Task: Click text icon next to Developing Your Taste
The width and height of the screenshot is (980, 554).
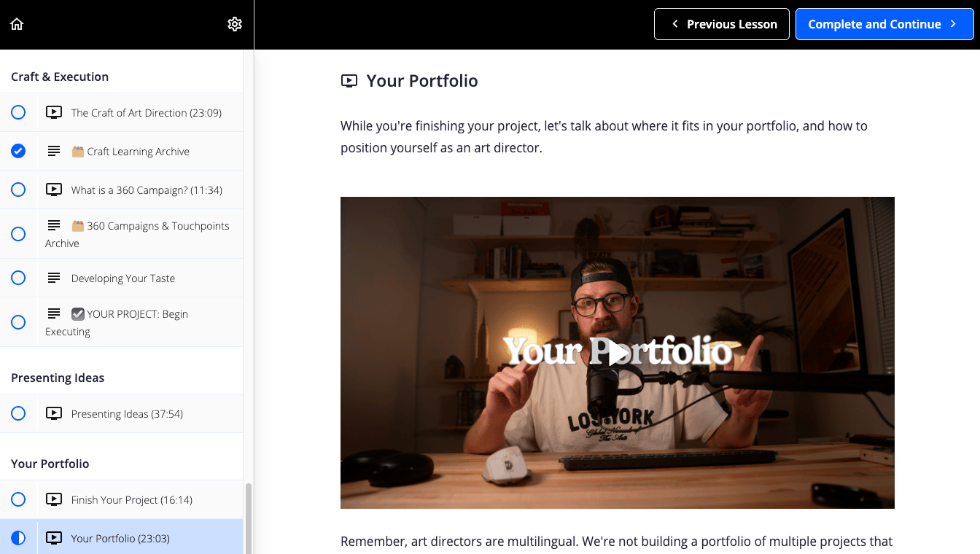Action: point(54,278)
